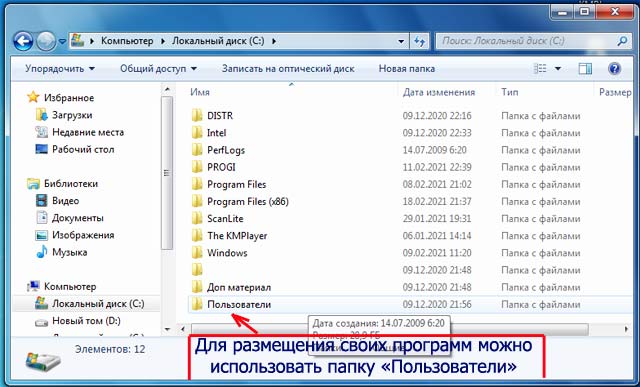Viewport: 640px width, 387px height.
Task: Open the Видео library
Action: point(65,200)
